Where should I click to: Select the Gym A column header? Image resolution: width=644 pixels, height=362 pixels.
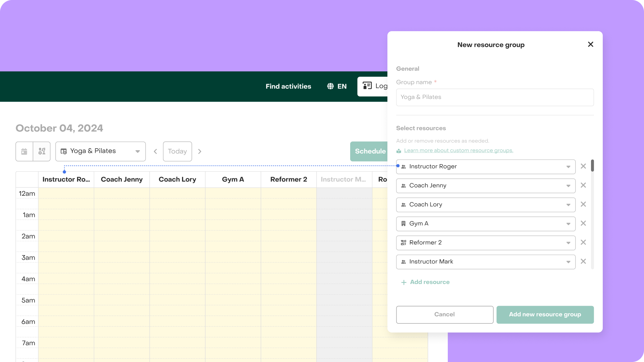[x=233, y=179]
